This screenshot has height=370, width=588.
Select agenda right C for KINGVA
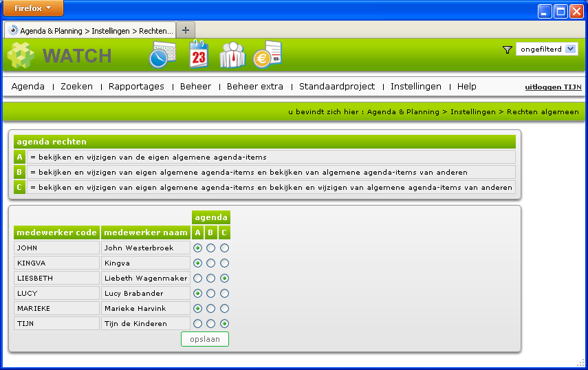tap(224, 263)
